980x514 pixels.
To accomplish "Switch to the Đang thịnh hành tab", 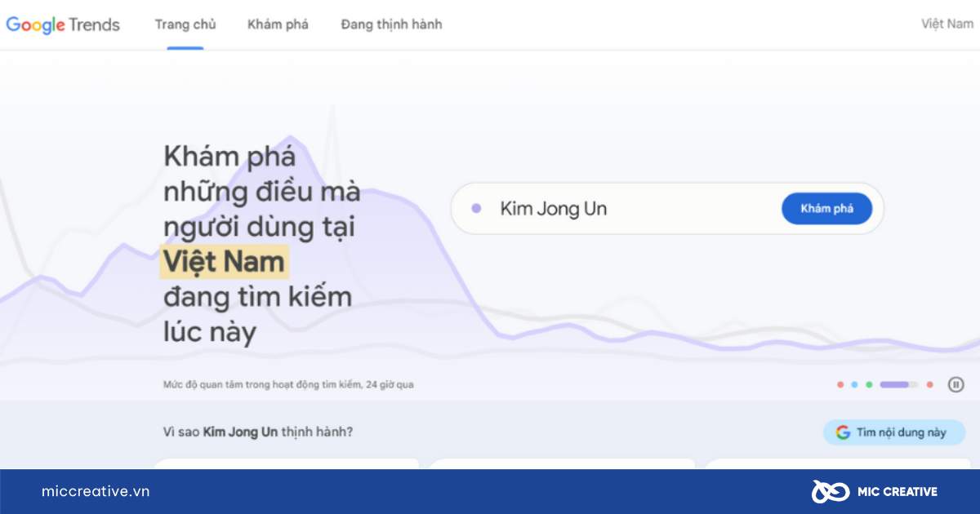I will (x=391, y=24).
